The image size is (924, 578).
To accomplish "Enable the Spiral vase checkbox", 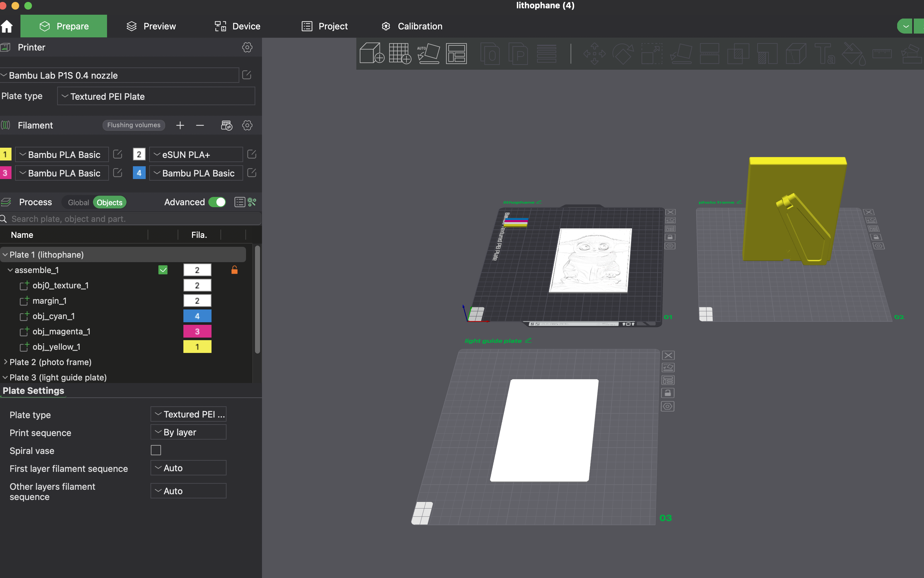I will [x=156, y=450].
